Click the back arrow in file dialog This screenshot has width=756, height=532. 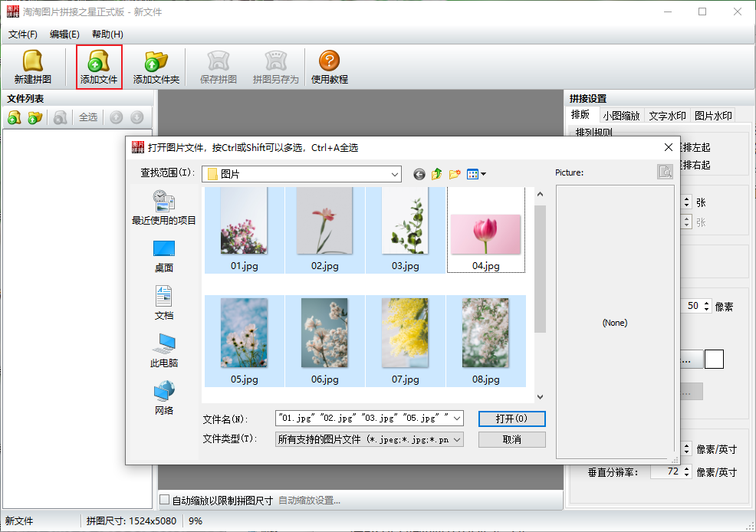click(x=419, y=174)
